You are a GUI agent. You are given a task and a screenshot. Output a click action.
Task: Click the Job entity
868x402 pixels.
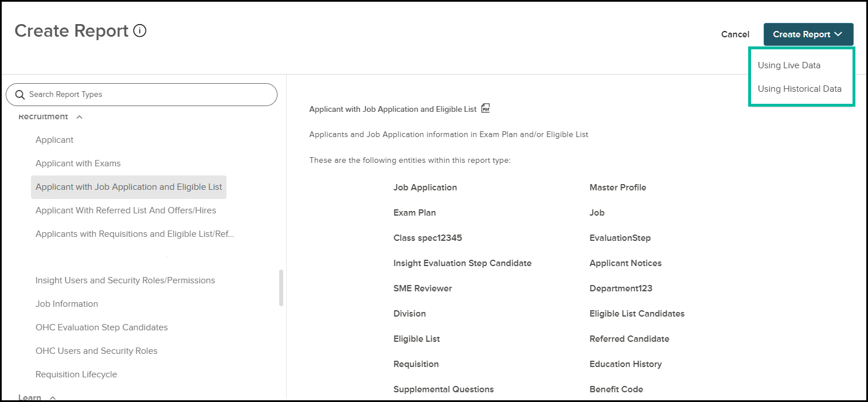click(597, 213)
